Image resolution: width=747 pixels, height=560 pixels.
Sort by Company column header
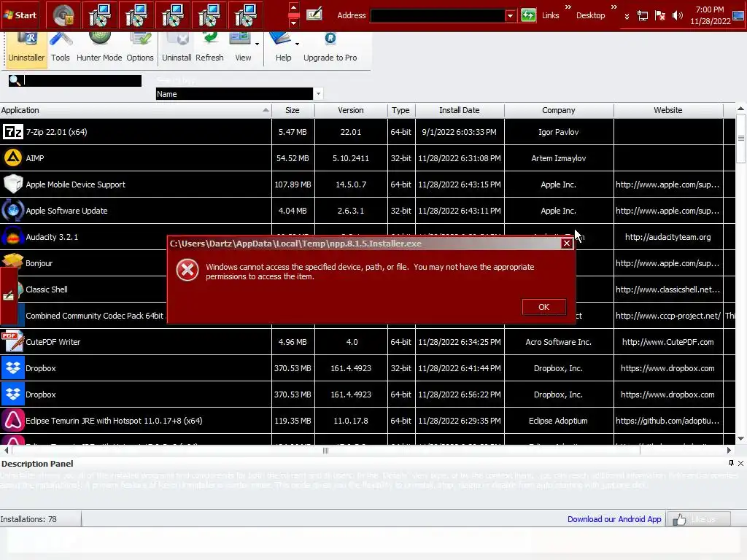pos(558,110)
